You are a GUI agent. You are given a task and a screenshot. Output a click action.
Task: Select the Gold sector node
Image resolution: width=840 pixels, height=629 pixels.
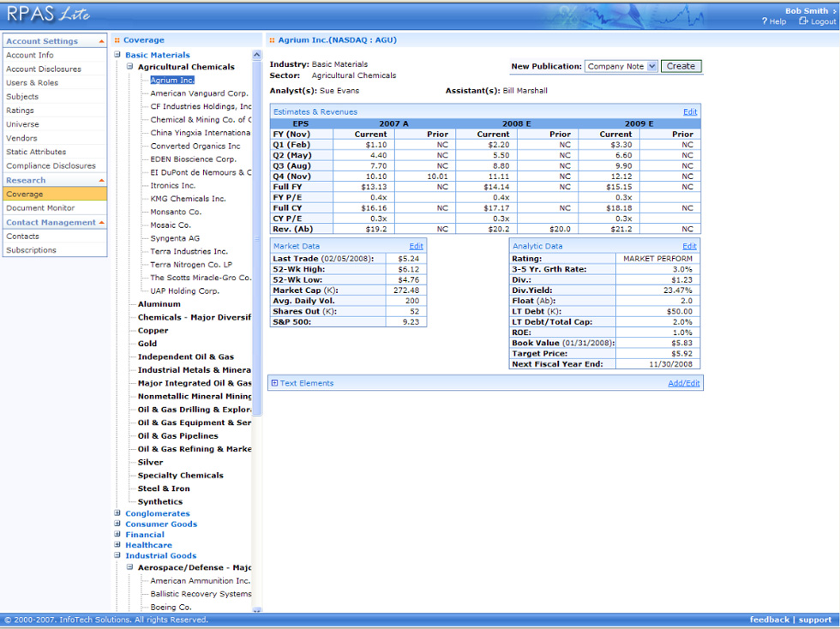(x=147, y=344)
